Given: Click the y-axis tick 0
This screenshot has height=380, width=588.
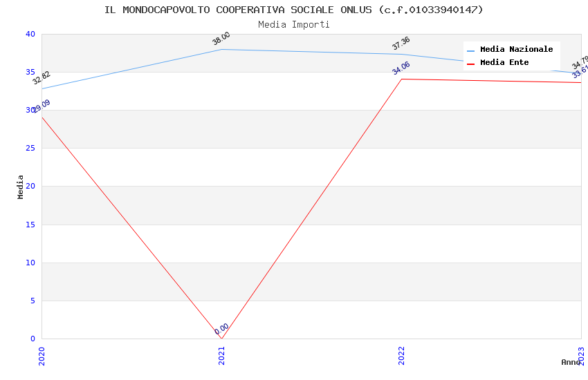Looking at the screenshot, I should click(33, 339).
